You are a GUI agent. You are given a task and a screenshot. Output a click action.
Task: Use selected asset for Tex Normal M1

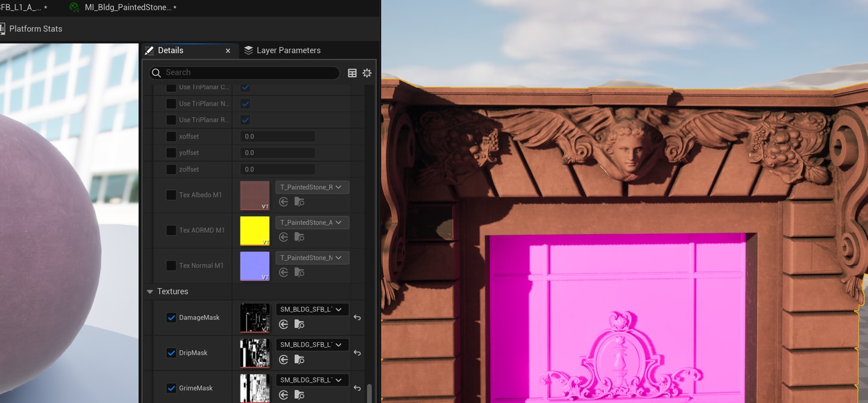click(283, 273)
